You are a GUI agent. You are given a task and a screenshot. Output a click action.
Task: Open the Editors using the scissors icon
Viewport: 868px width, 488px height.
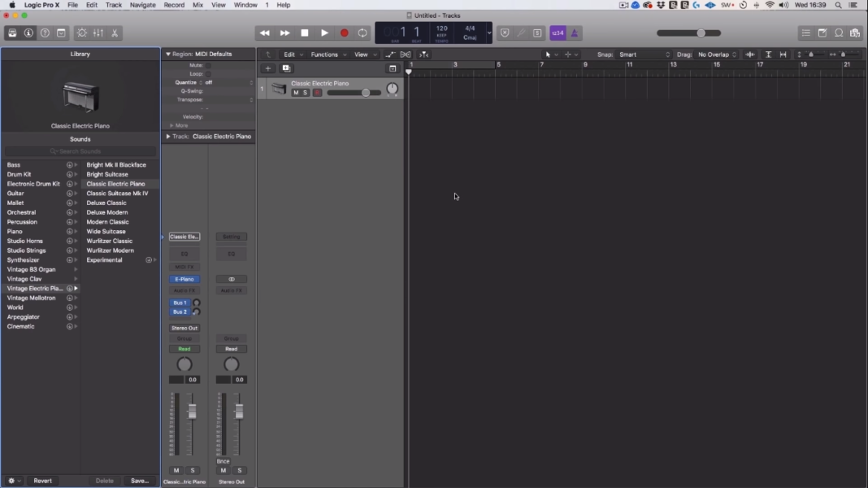115,33
